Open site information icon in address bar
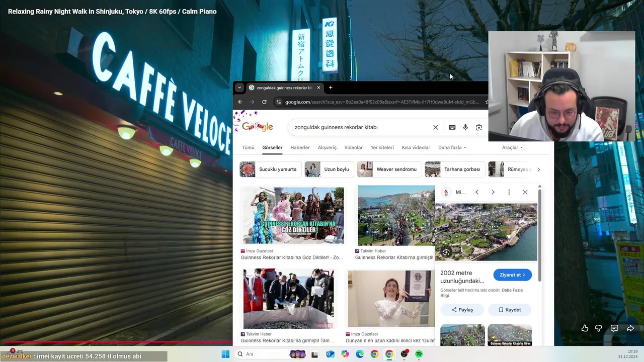Screen dimensions: 644x362 click(x=278, y=102)
